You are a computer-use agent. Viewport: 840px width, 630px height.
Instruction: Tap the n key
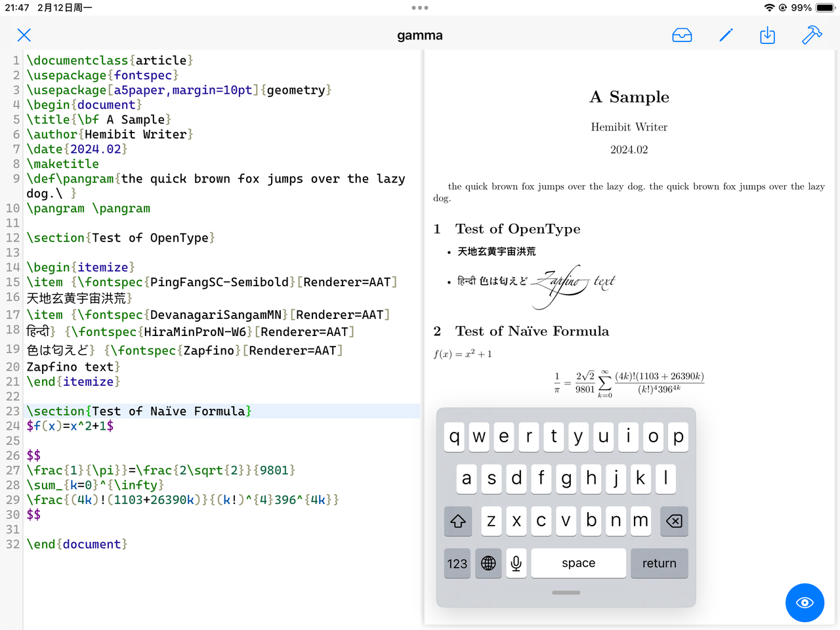pos(616,521)
